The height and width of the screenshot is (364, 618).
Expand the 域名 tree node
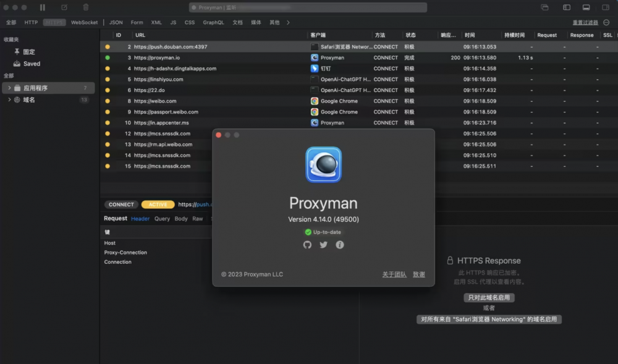point(9,99)
